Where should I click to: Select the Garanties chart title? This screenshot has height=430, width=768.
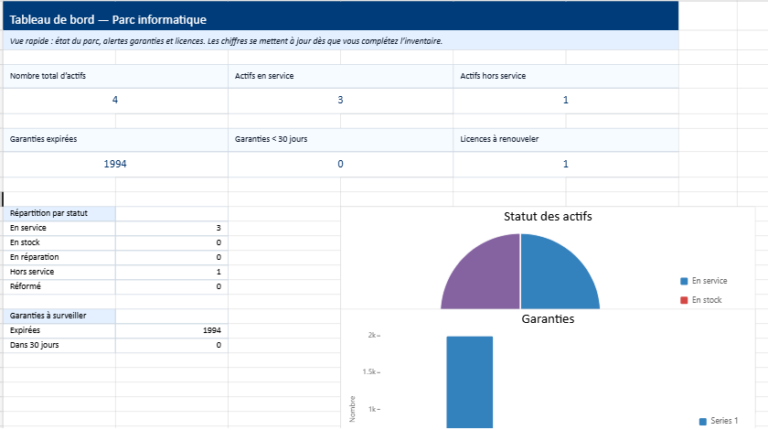(x=548, y=319)
